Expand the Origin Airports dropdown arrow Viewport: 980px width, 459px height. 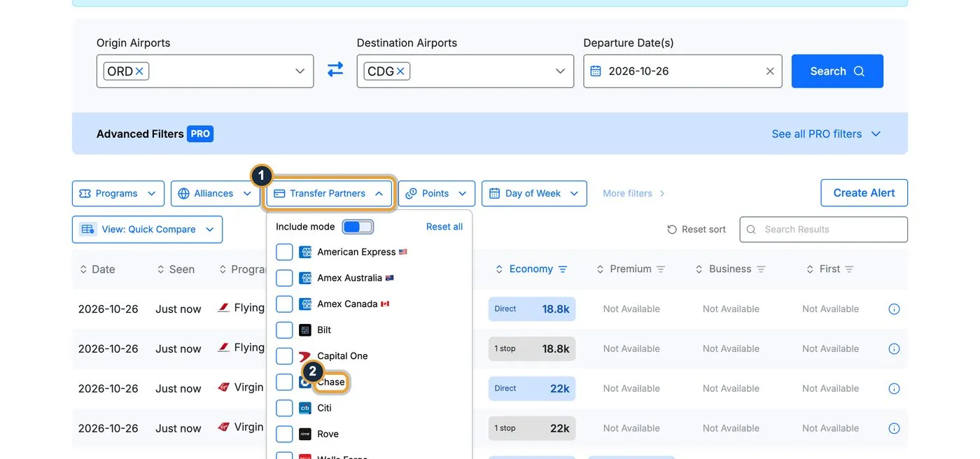[300, 71]
